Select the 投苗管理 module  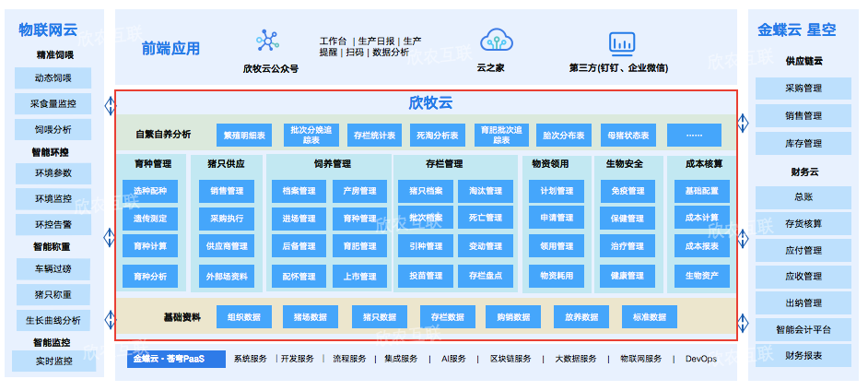tap(426, 276)
